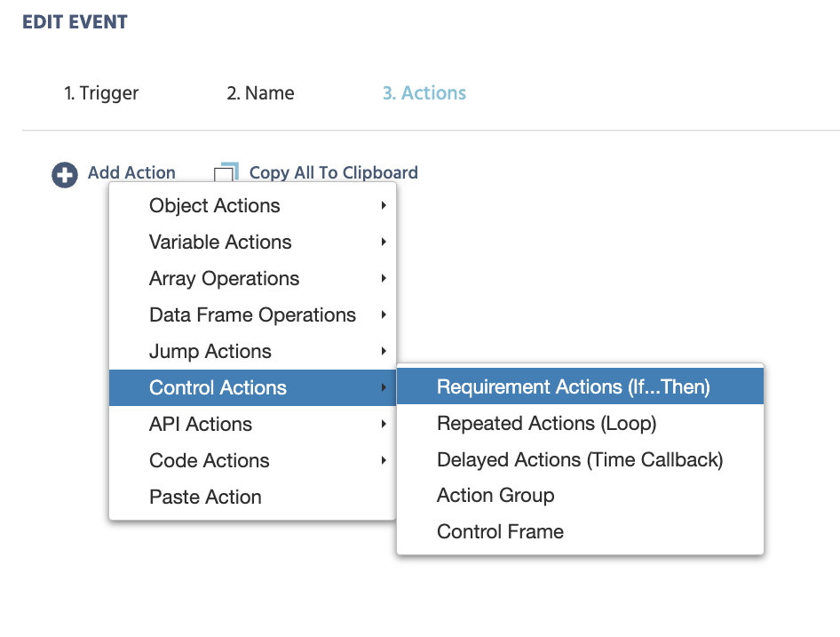Expand the arrow next to Jump Actions
Viewport: 840px width, 637px height.
tap(384, 351)
